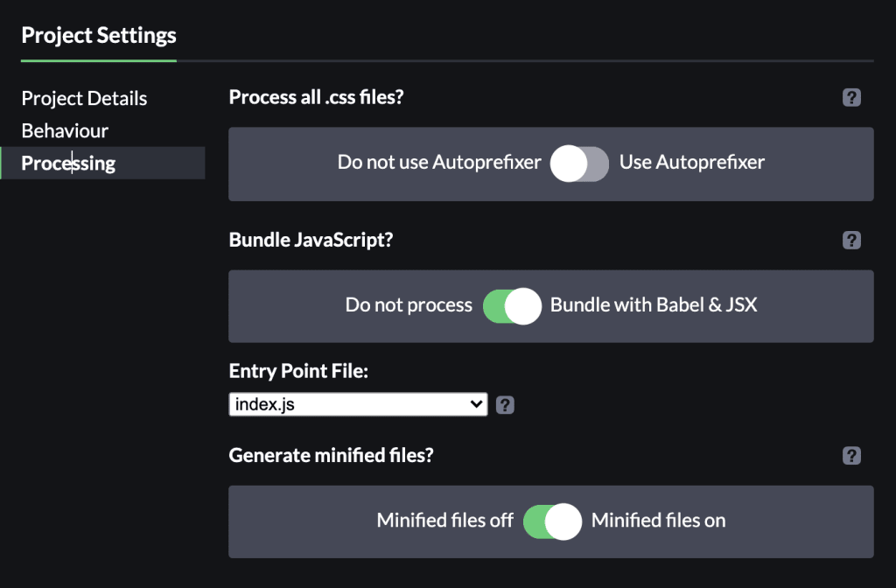Disable the Bundle with Babel & JSX toggle

[512, 305]
